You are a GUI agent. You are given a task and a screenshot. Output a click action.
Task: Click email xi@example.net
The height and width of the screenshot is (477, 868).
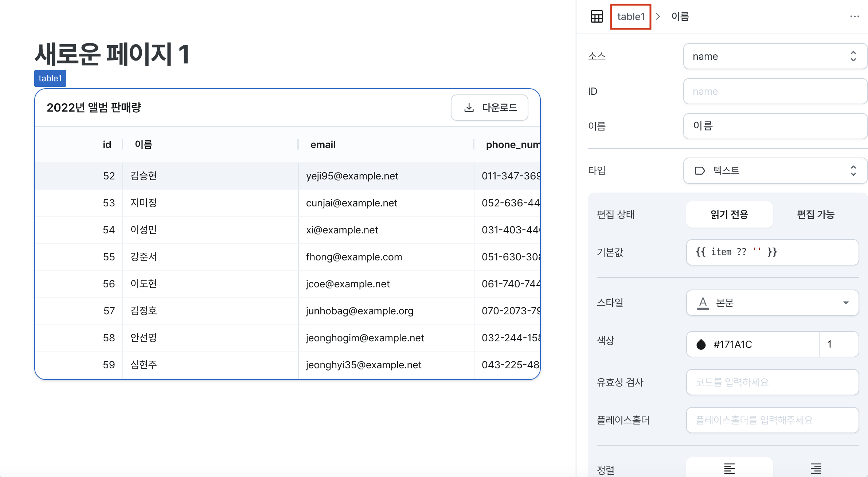(x=342, y=230)
